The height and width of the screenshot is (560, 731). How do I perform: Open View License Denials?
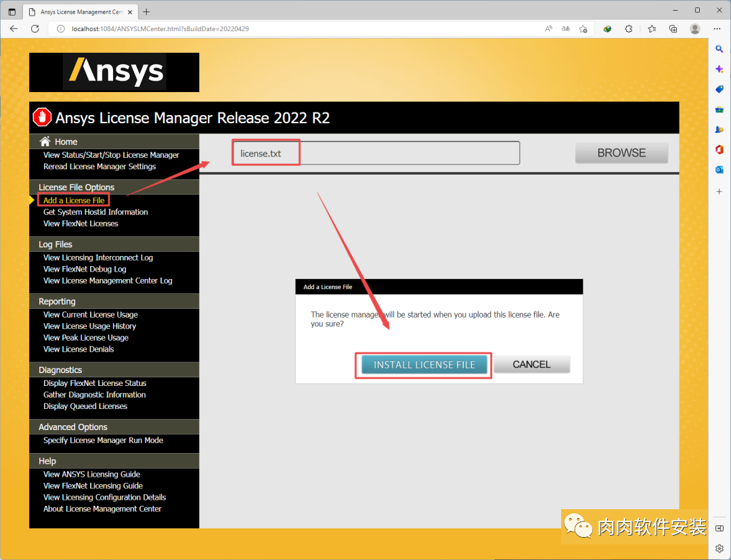point(79,349)
